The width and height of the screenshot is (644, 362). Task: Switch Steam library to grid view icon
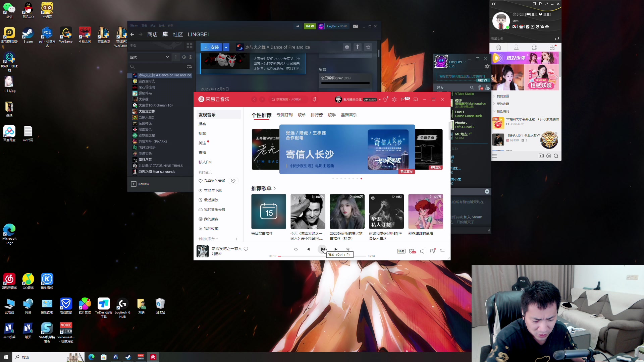click(190, 46)
